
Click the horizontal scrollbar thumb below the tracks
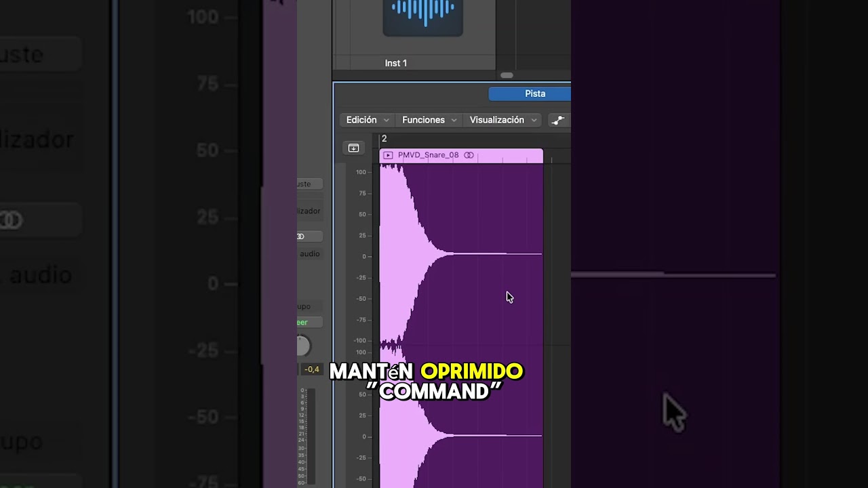(x=507, y=75)
